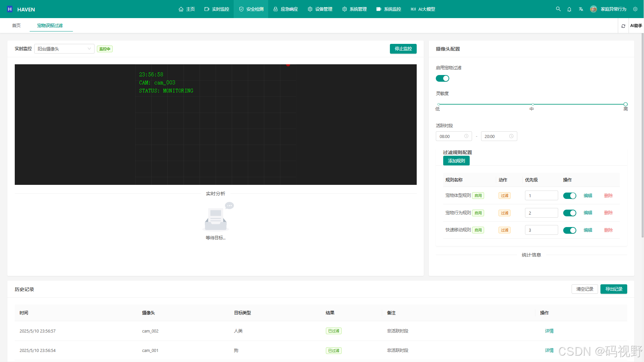The width and height of the screenshot is (644, 362).
Task: Switch to the 首页 tab
Action: click(16, 25)
